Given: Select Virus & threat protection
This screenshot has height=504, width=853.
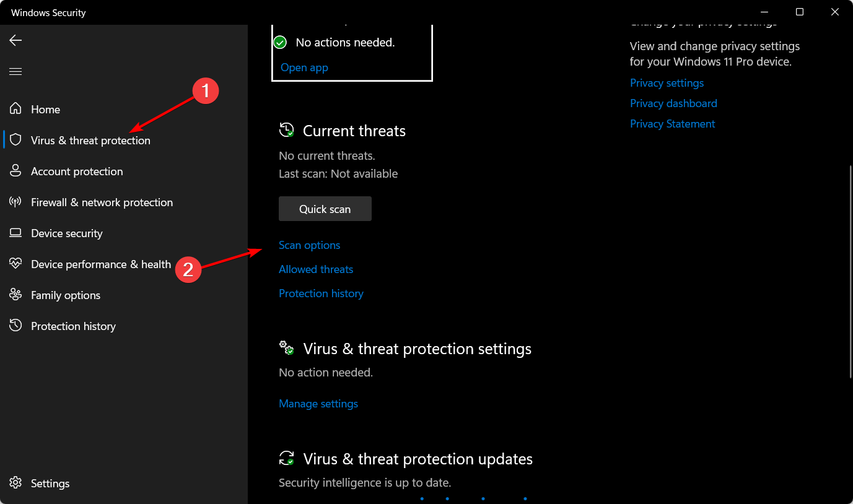Looking at the screenshot, I should click(90, 140).
